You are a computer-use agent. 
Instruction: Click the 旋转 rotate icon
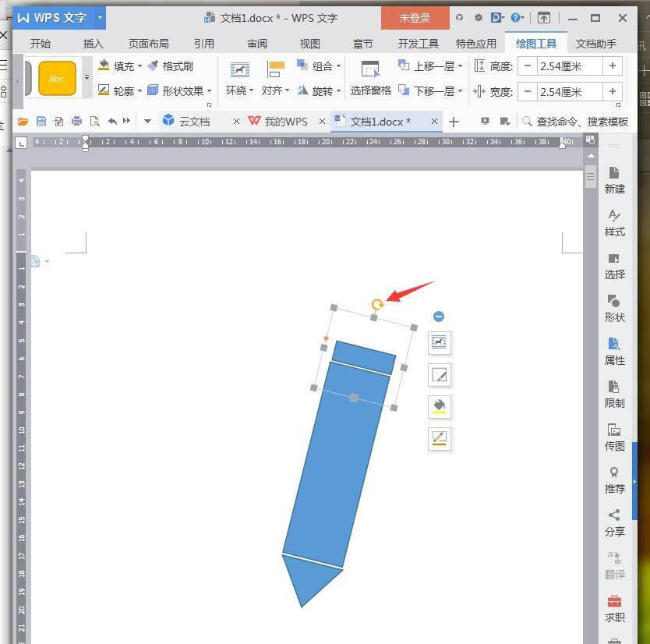click(302, 90)
